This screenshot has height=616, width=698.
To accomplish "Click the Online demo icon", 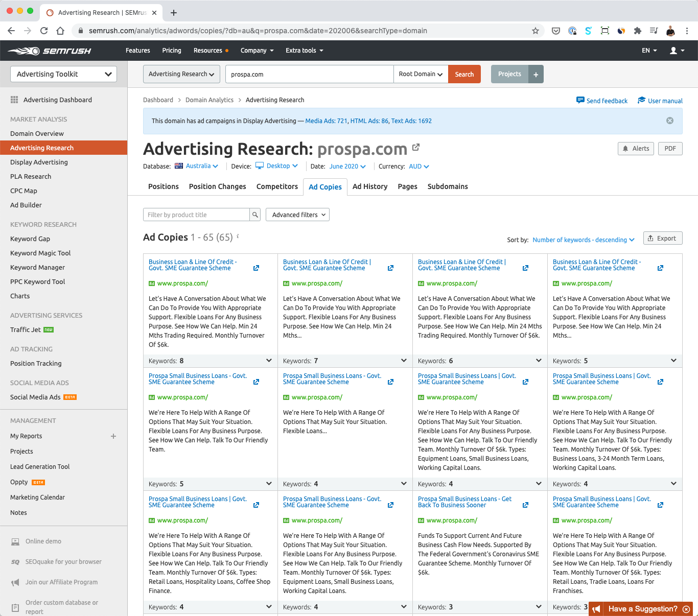I will tap(15, 541).
